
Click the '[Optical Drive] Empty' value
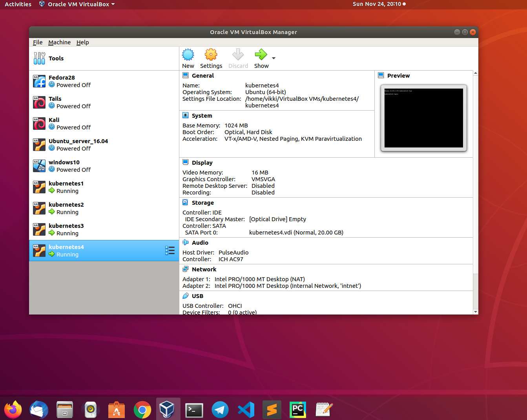[x=277, y=219]
